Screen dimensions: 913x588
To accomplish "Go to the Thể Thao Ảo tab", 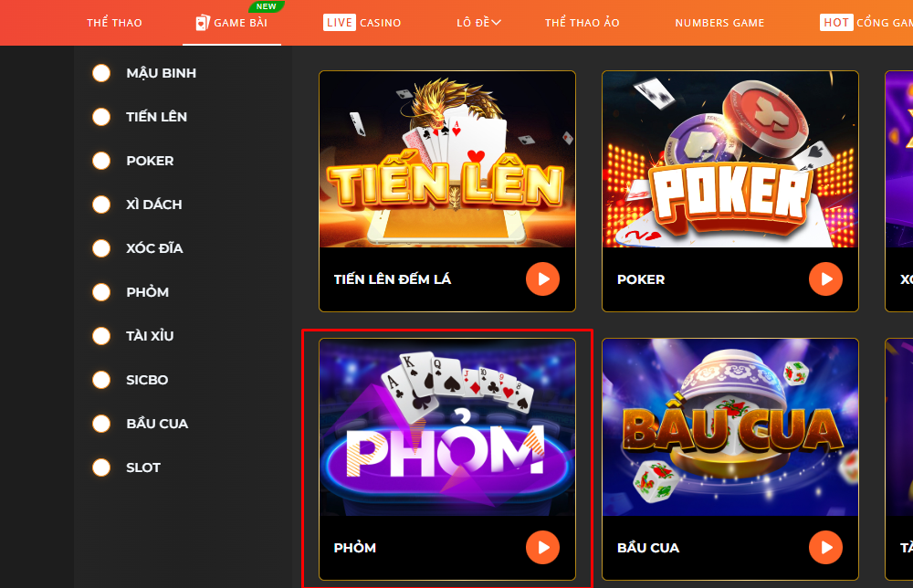I will [582, 23].
